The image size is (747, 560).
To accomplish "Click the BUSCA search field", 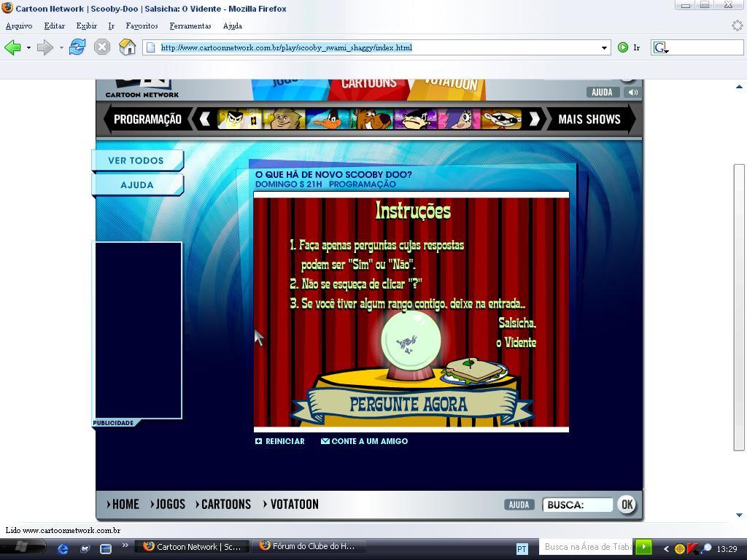I will pos(578,505).
